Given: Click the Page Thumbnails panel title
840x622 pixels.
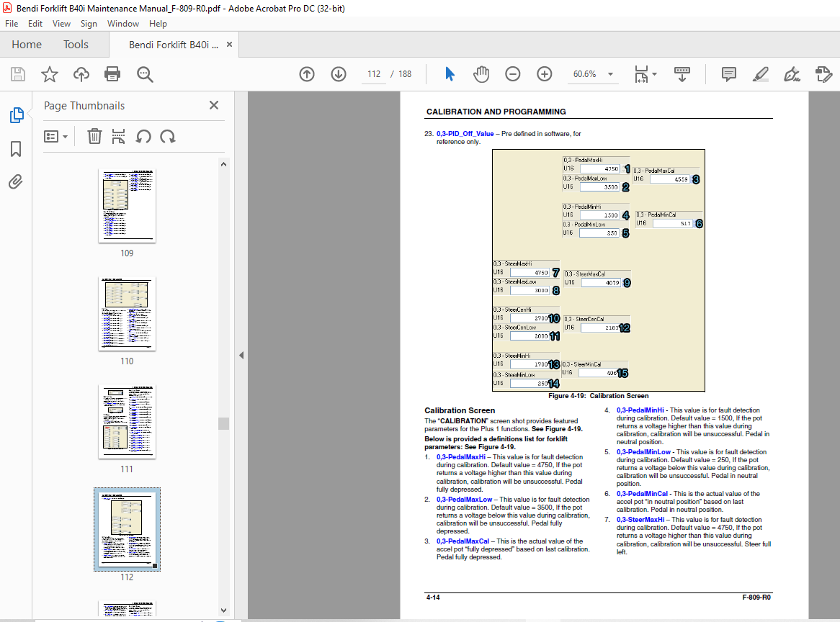Looking at the screenshot, I should [84, 105].
